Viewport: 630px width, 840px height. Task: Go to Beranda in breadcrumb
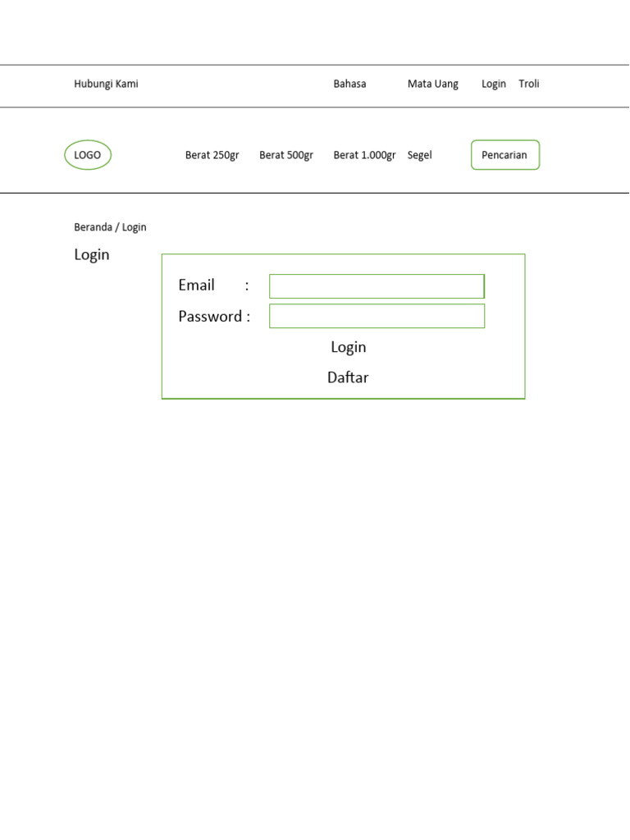coord(94,227)
